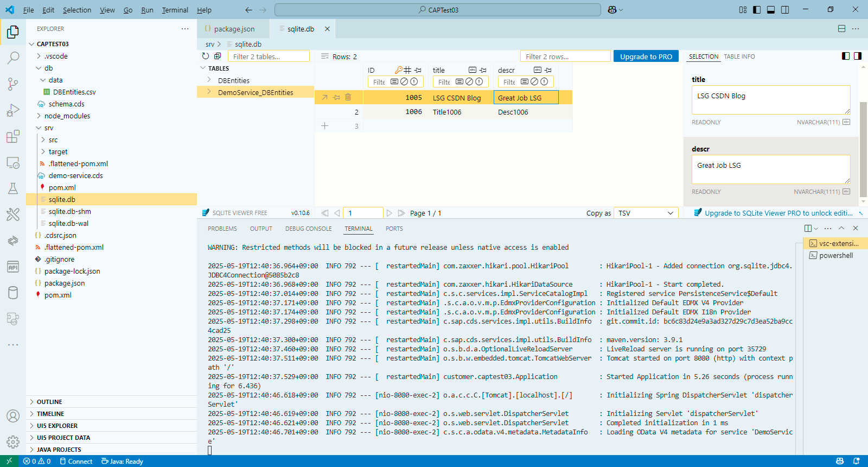Viewport: 868px width, 467px height.
Task: Open notifications bell in status bar
Action: pyautogui.click(x=857, y=461)
